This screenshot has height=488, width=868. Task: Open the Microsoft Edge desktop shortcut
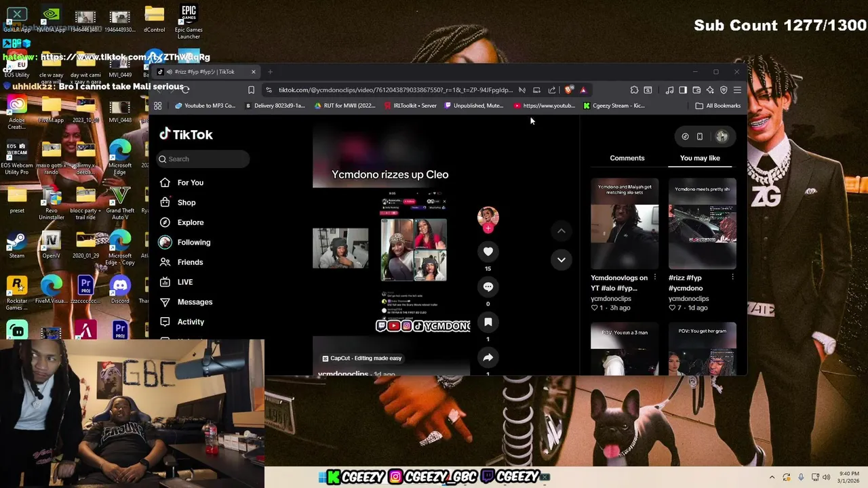pyautogui.click(x=120, y=157)
